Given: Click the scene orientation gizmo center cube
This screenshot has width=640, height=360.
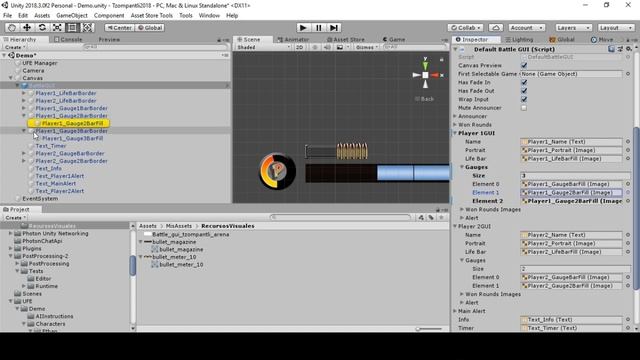Looking at the screenshot, I should pos(425,75).
